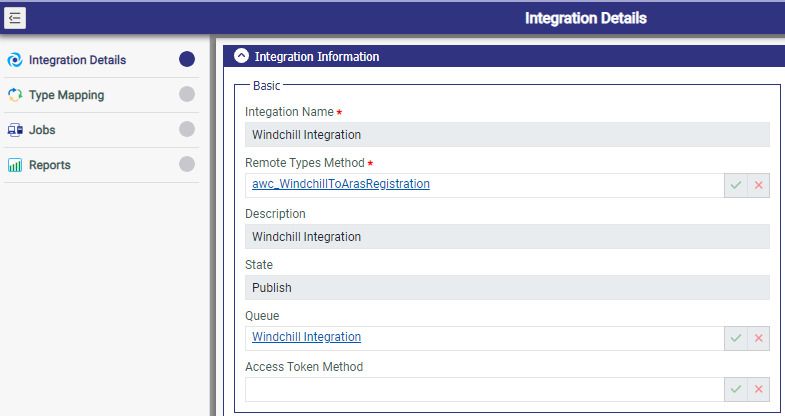785x416 pixels.
Task: Collapse the sidebar with the menu toggle icon
Action: tap(15, 19)
